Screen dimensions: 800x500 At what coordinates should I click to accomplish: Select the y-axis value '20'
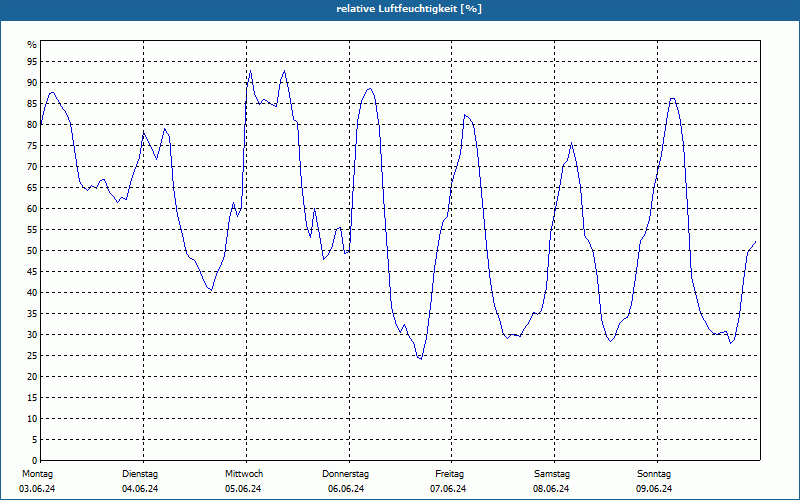(x=32, y=377)
